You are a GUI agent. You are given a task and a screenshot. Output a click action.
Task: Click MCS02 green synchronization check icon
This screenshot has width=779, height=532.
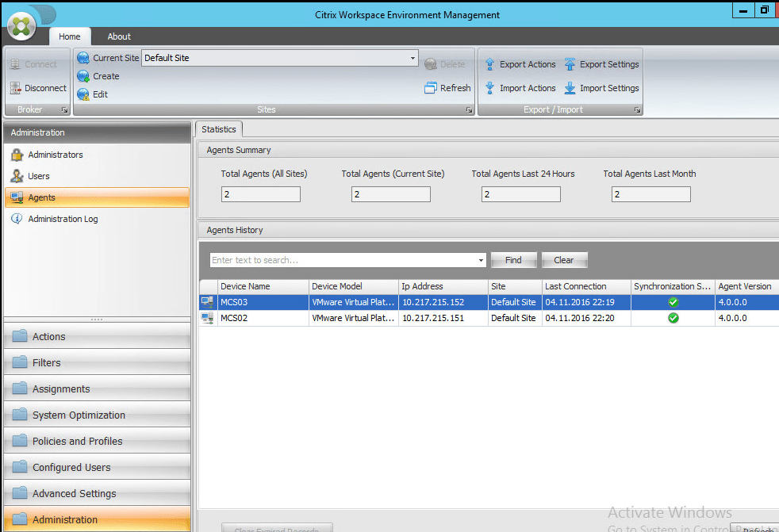click(673, 318)
